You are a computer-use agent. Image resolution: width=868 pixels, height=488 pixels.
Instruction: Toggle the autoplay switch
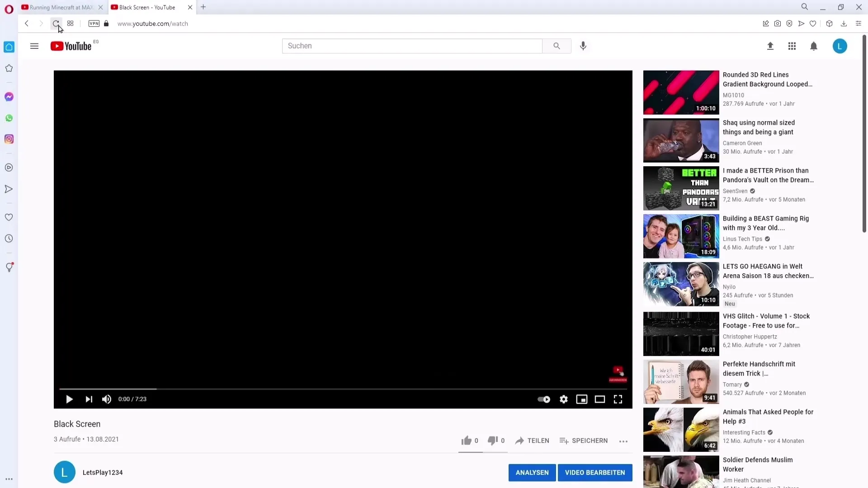pos(544,399)
